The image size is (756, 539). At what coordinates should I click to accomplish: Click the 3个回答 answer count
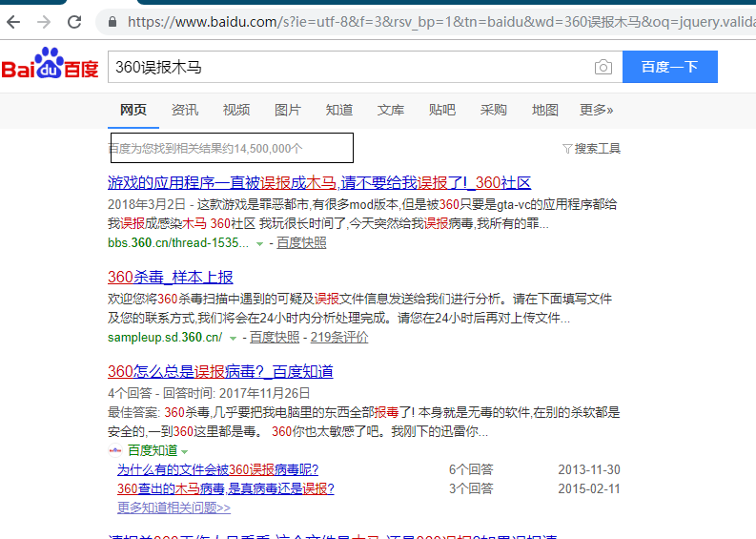click(471, 488)
